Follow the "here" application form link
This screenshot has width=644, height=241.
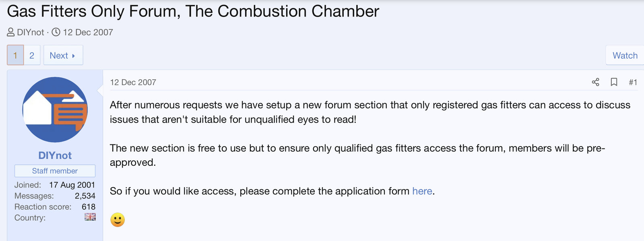pyautogui.click(x=422, y=191)
